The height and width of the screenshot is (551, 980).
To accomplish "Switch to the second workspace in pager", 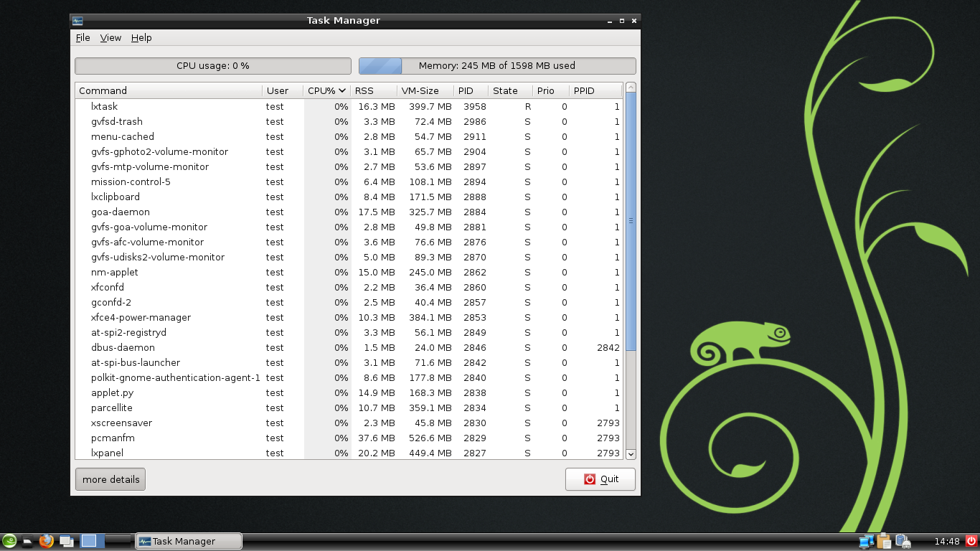I will click(x=117, y=541).
